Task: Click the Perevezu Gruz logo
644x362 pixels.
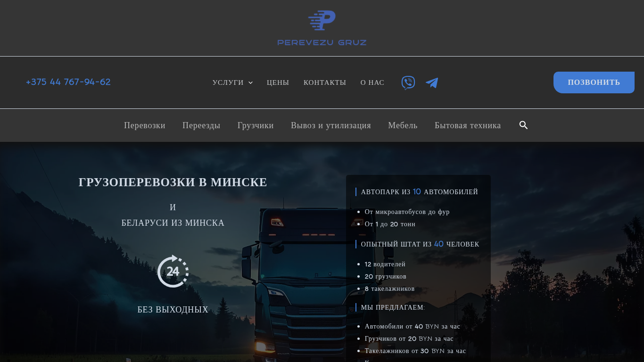Action: point(322,28)
